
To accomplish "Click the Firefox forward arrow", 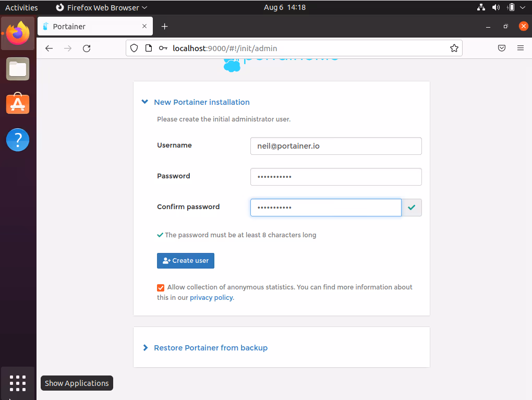I will (x=68, y=48).
